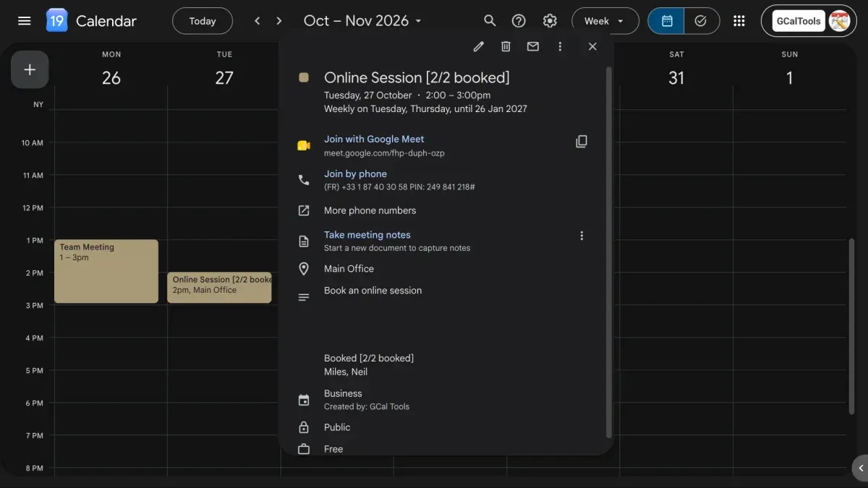Click the Created by: GCal Tools text
Image resolution: width=868 pixels, height=488 pixels.
coord(367,406)
